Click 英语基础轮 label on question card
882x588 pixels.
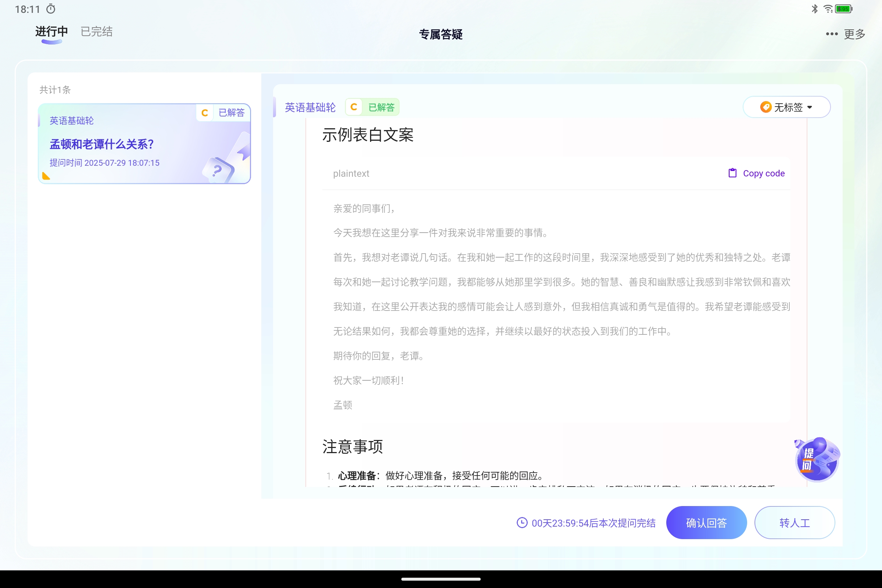tap(72, 121)
